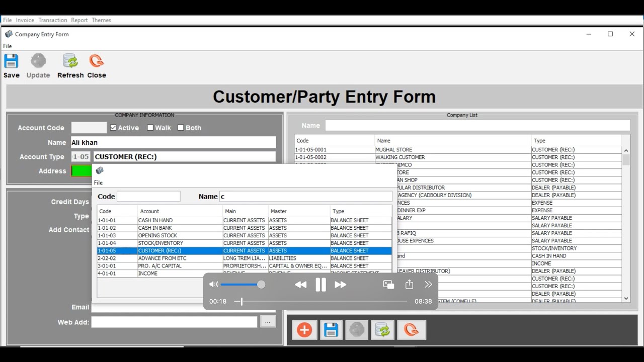Enable the Both checkbox
Screen dimensions: 644x362
[181, 128]
